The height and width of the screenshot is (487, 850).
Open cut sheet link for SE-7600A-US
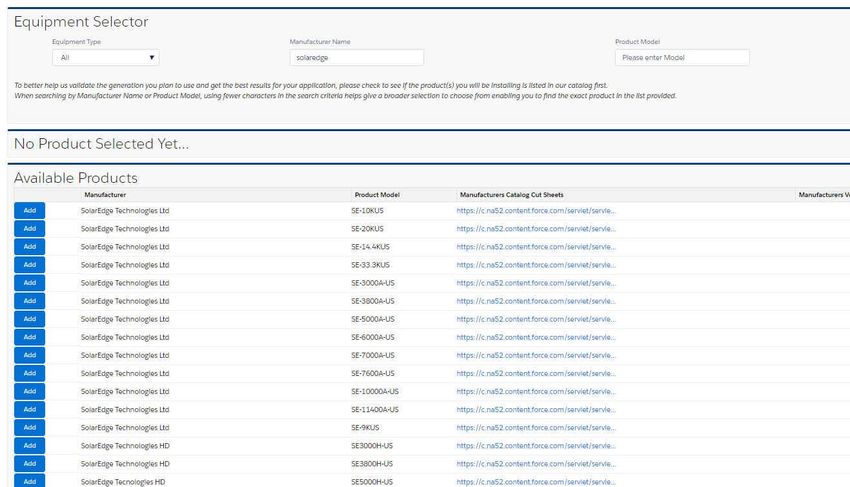536,373
